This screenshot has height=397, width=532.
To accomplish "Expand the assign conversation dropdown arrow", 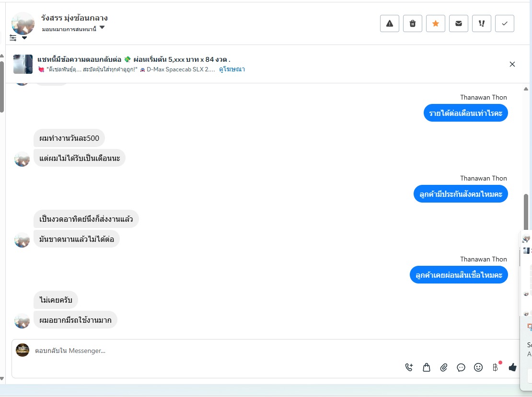I will pyautogui.click(x=102, y=27).
